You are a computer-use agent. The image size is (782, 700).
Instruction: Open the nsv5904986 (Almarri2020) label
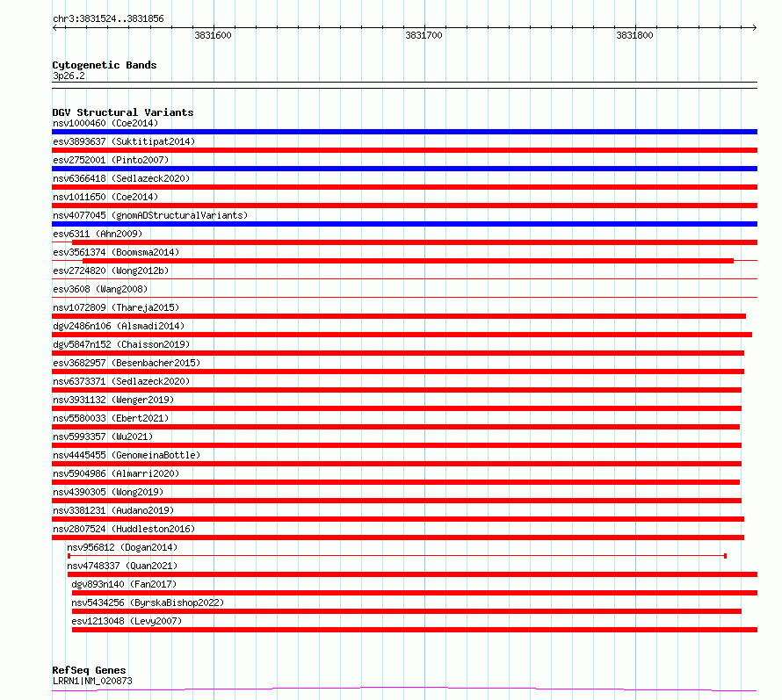[116, 473]
